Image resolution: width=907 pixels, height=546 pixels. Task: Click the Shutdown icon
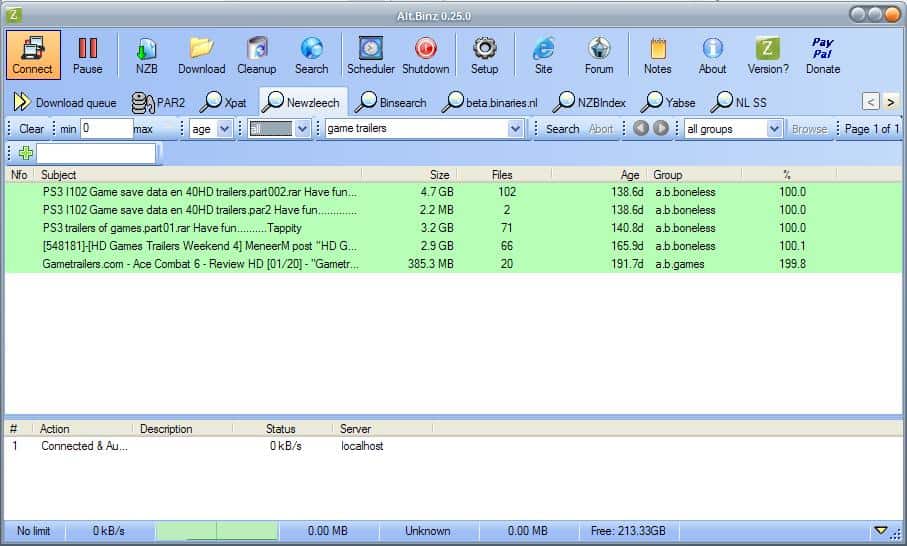click(426, 55)
